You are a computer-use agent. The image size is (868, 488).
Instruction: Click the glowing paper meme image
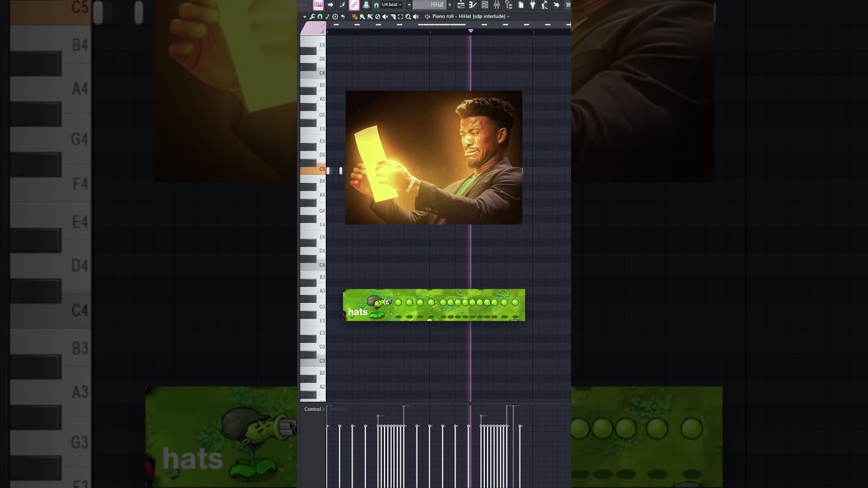click(434, 157)
